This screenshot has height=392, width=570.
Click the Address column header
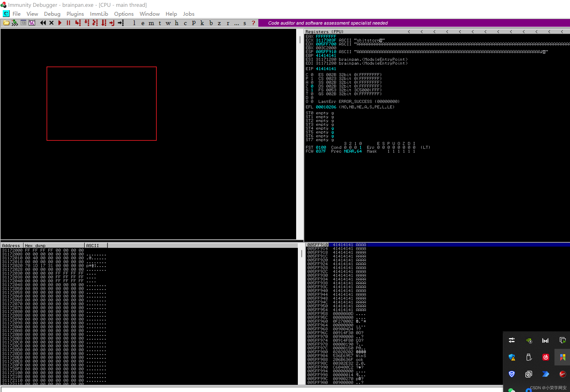pyautogui.click(x=12, y=245)
